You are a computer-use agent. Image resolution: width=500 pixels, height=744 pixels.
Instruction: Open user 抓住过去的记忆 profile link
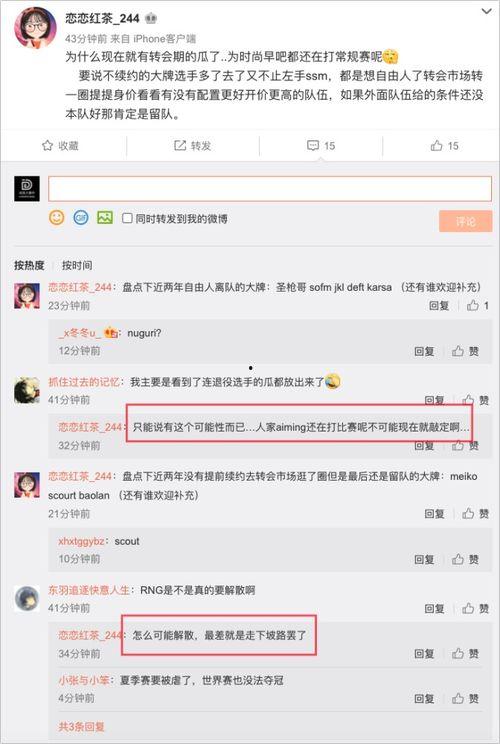84,381
